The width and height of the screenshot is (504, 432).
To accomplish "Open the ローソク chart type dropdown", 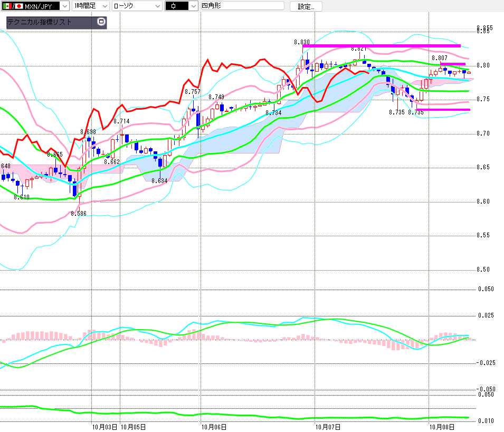I will tap(137, 6).
